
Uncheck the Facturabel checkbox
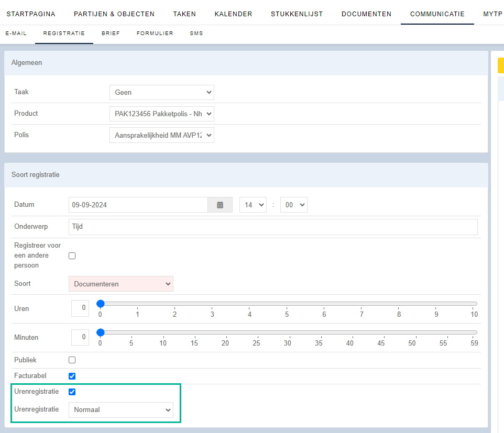point(72,376)
